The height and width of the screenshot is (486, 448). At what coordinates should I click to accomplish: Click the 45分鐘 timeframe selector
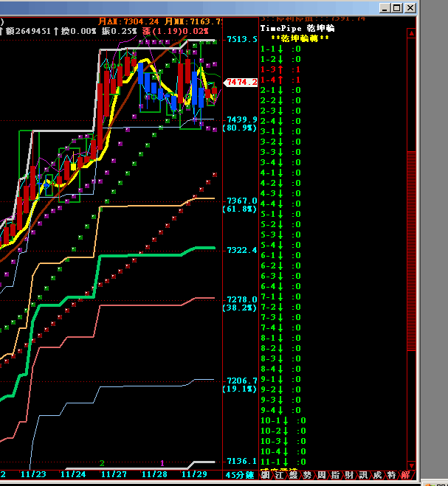[240, 474]
